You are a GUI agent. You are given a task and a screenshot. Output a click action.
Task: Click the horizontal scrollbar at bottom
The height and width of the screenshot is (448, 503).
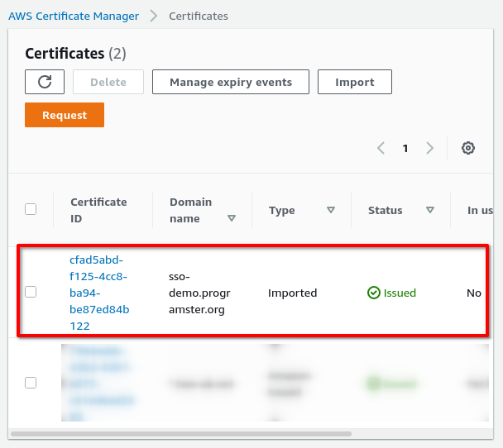point(181,434)
